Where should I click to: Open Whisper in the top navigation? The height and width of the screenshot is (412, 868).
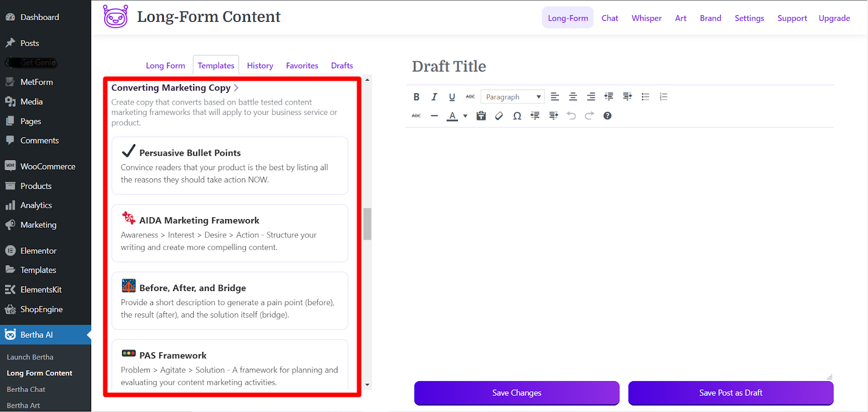click(x=647, y=18)
